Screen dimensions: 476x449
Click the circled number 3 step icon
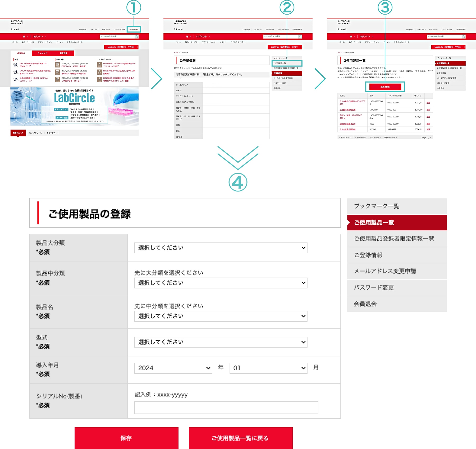pyautogui.click(x=385, y=8)
